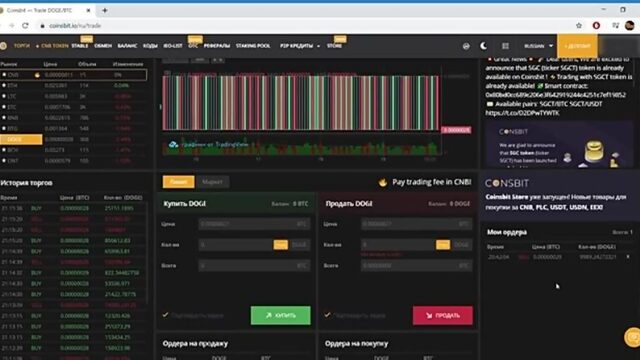Switch to the Маркет order tab
This screenshot has width=640, height=360.
click(x=212, y=182)
